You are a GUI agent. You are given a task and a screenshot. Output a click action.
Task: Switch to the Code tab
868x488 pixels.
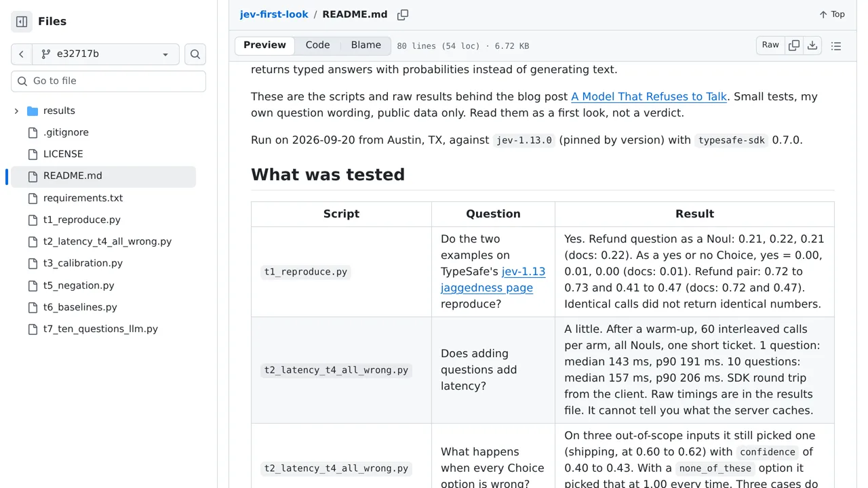317,45
